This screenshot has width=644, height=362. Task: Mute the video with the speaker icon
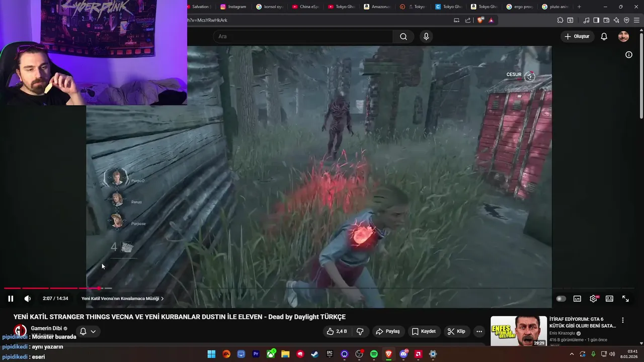click(x=28, y=299)
